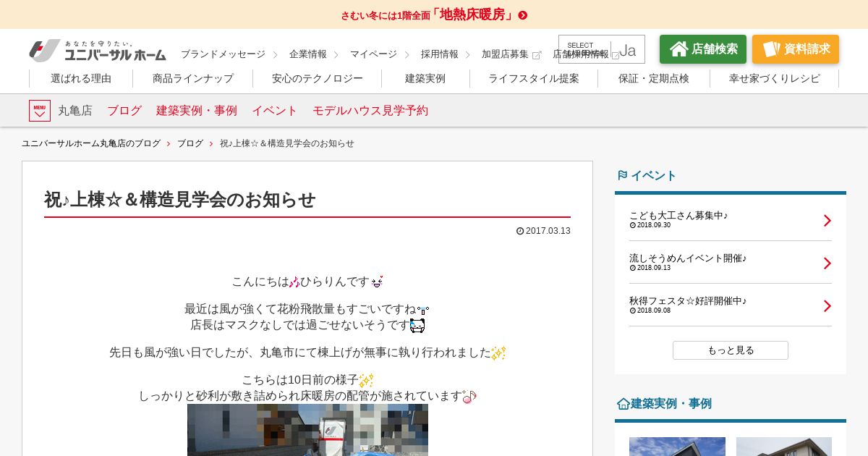Select 商品ラインナップ menu item
868x456 pixels.
[193, 78]
